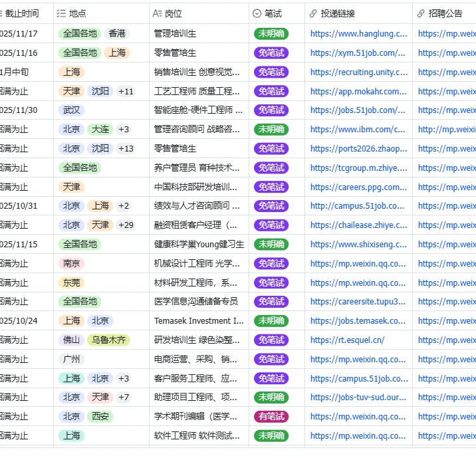Click the 有笔试 status tag
Screen dimensions: 476x458
point(271,416)
